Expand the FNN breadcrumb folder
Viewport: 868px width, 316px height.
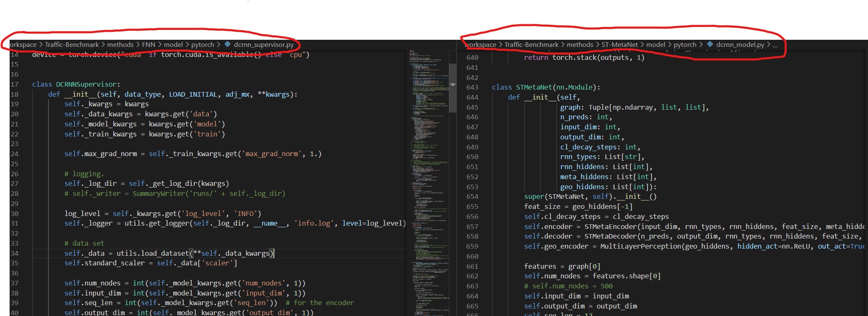(149, 44)
